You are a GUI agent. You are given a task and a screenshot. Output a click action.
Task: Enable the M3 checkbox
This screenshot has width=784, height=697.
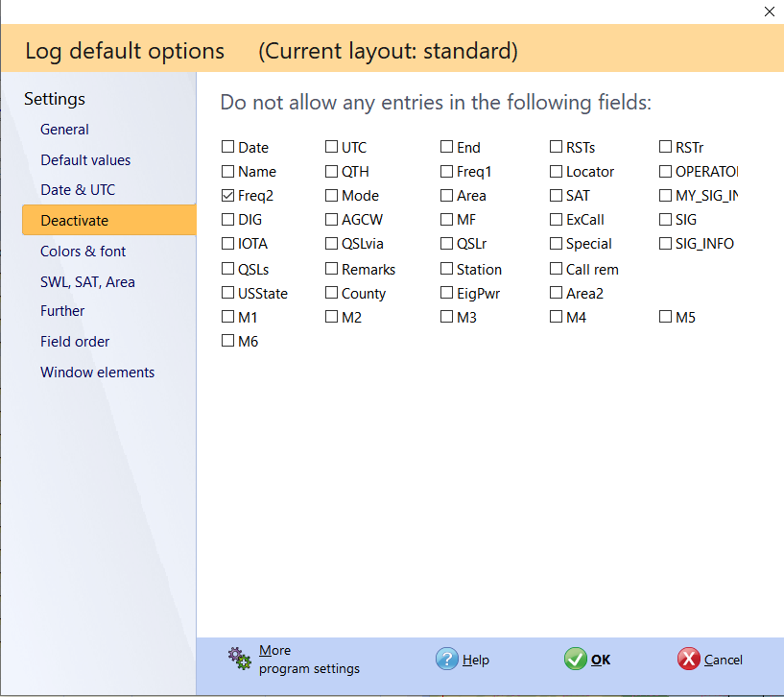coord(446,317)
